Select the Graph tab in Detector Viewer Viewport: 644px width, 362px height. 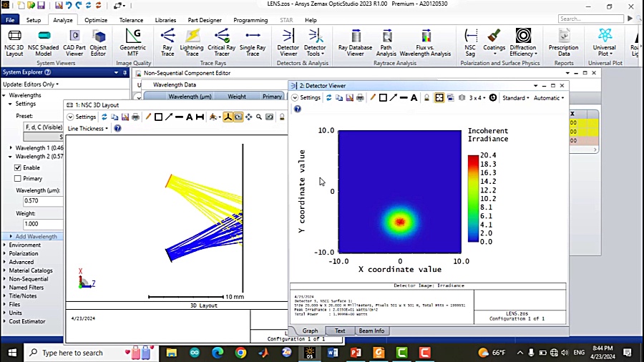(310, 331)
